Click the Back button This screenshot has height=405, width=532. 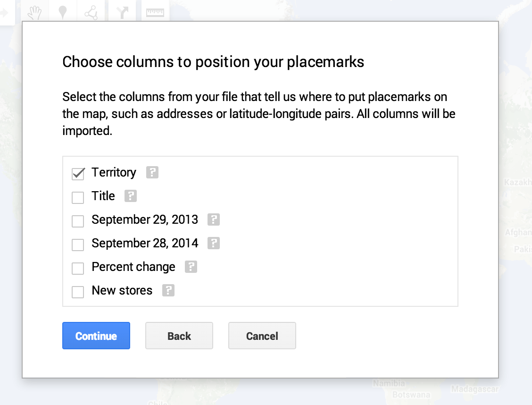click(179, 336)
